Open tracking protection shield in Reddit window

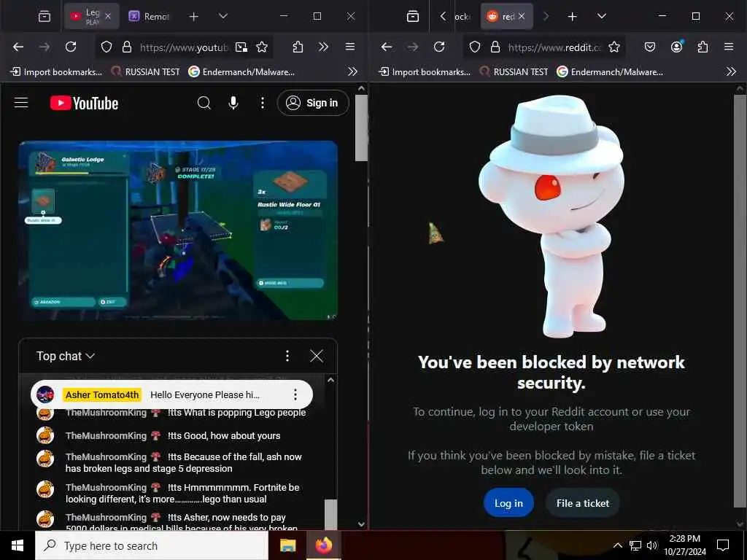pos(474,47)
